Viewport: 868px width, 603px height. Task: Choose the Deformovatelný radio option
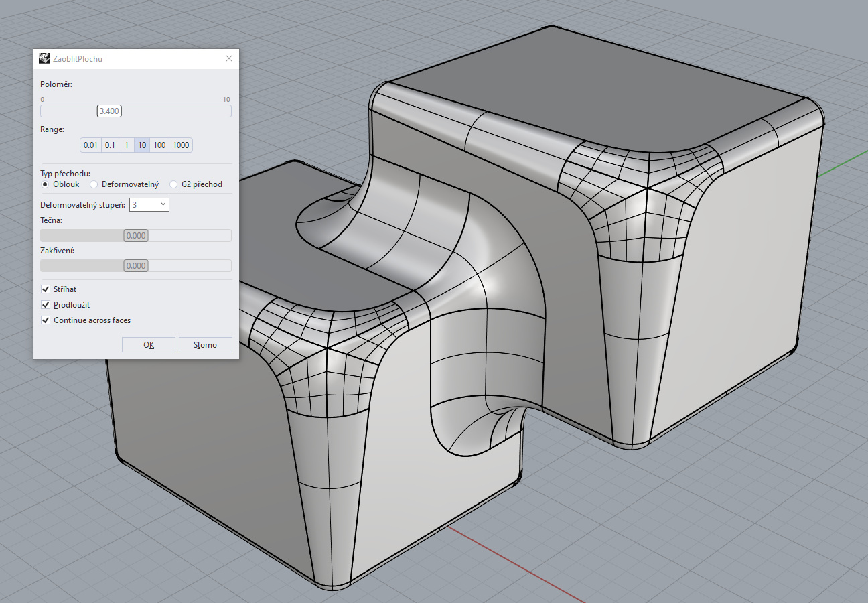coord(94,184)
